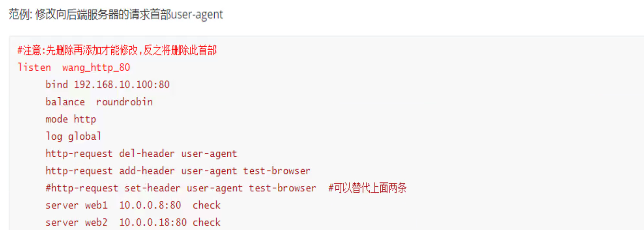644x230 pixels.
Task: Click the heading text about modifying user-agent
Action: pos(116,15)
